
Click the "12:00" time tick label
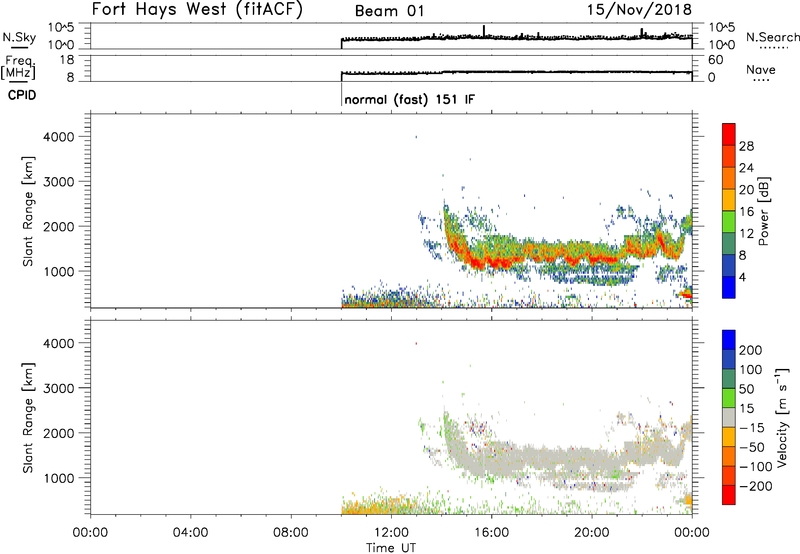[391, 533]
